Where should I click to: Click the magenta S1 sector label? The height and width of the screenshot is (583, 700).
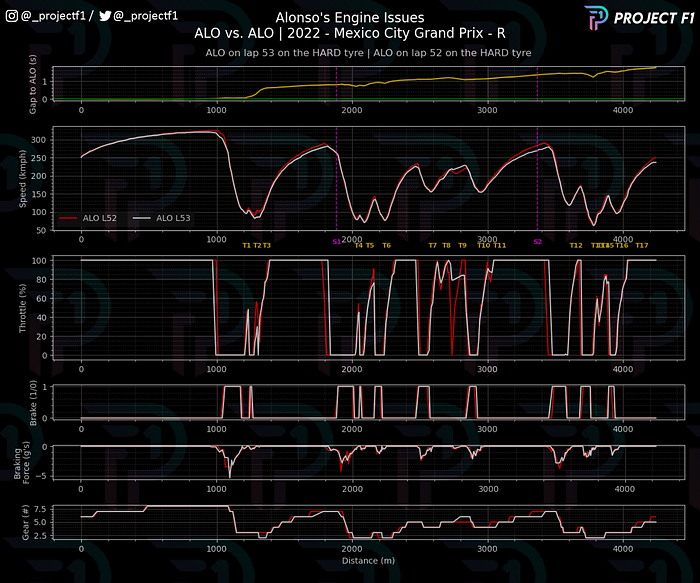pyautogui.click(x=337, y=242)
